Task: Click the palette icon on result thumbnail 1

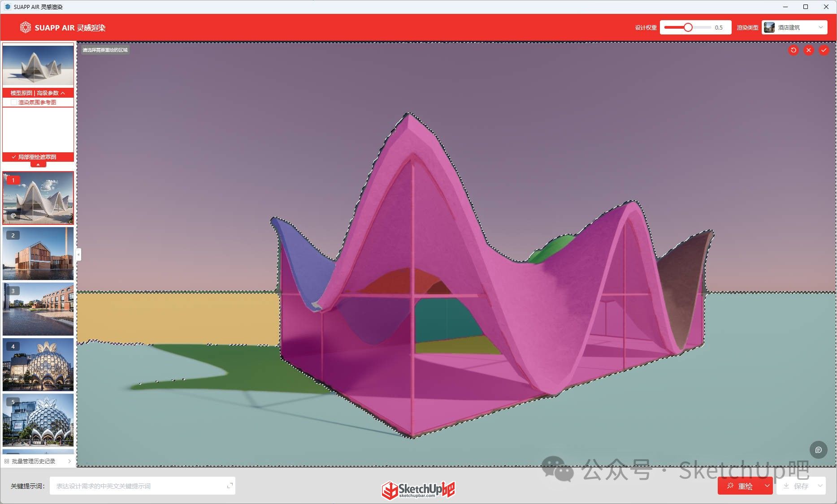Action: point(13,216)
